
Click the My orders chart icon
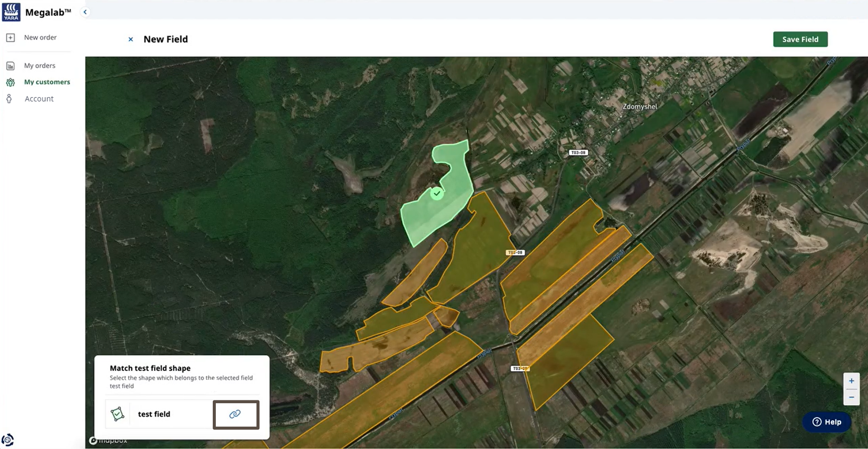pos(11,66)
